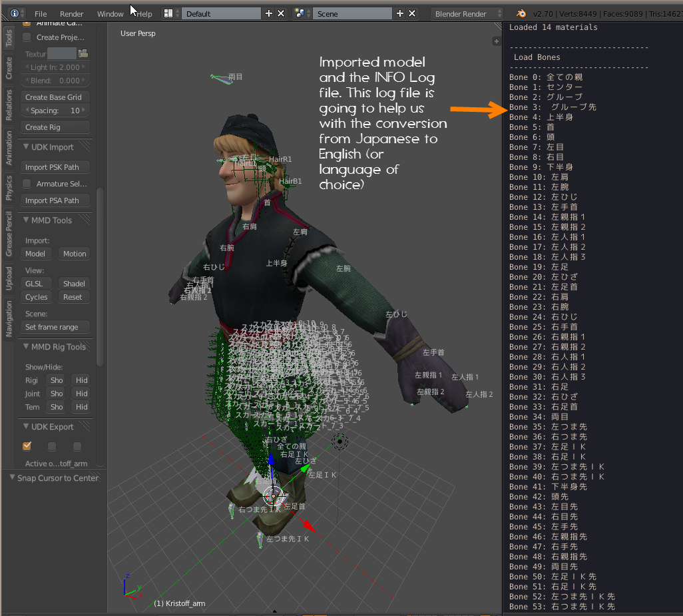Toggle the second UDK Export checkbox
The height and width of the screenshot is (616, 683).
pyautogui.click(x=52, y=446)
